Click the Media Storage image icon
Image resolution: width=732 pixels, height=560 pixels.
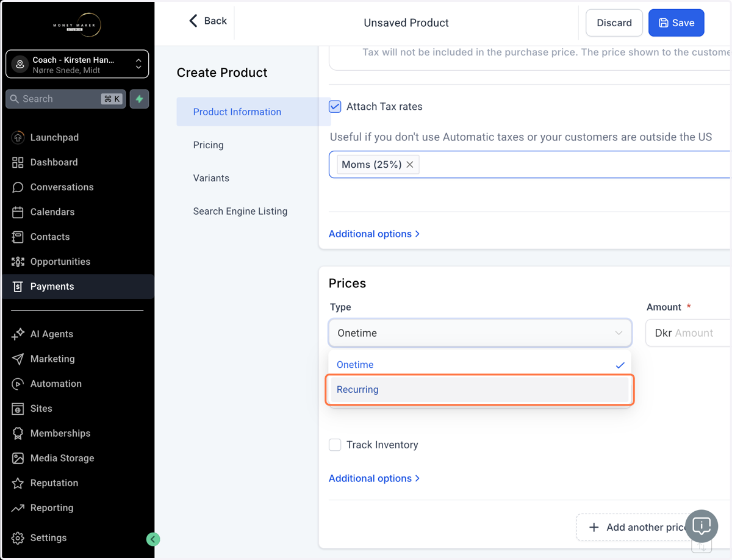[18, 458]
